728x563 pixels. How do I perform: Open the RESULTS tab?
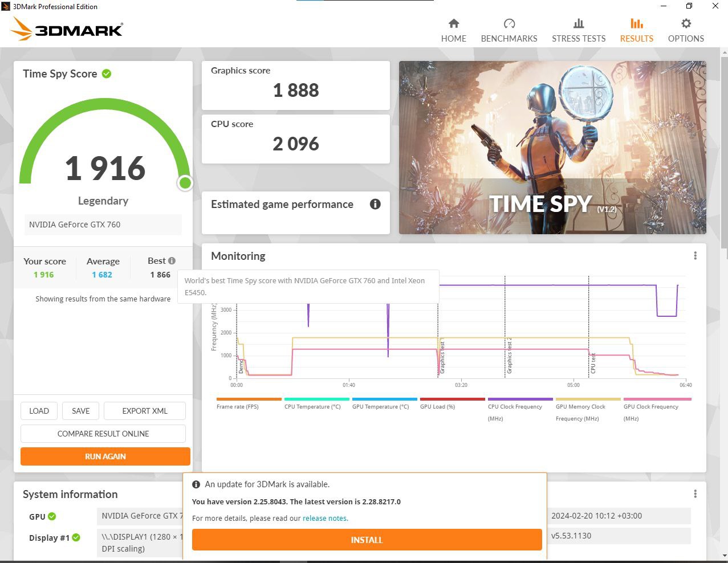tap(636, 31)
